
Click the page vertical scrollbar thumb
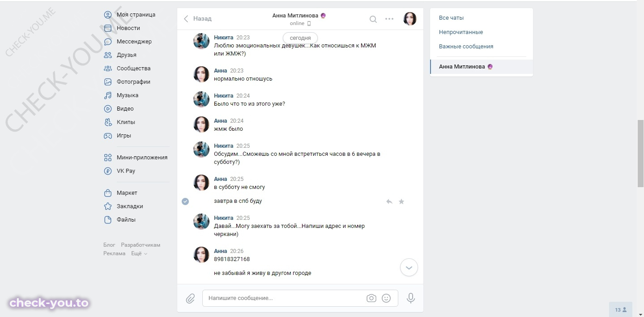pyautogui.click(x=640, y=154)
